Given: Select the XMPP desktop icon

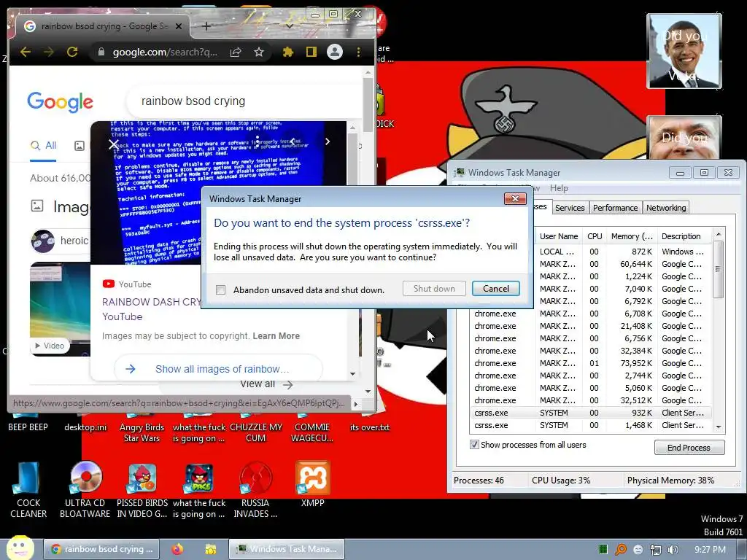Looking at the screenshot, I should click(x=312, y=484).
